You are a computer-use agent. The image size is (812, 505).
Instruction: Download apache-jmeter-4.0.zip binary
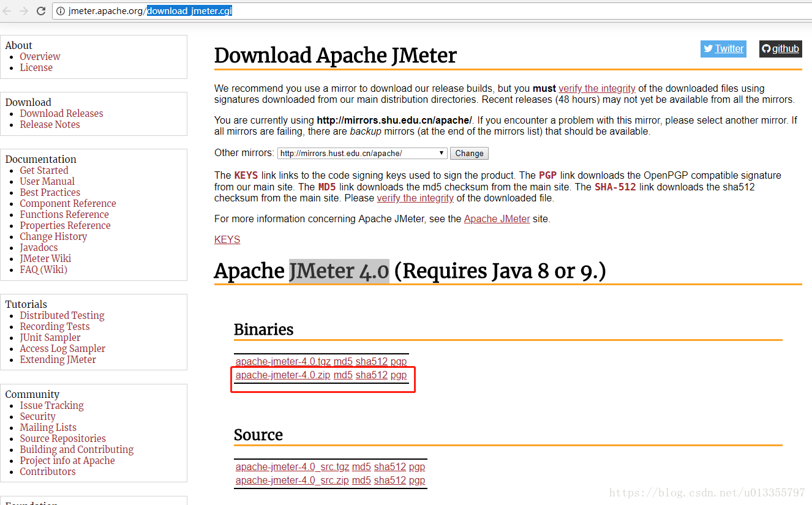(x=283, y=375)
